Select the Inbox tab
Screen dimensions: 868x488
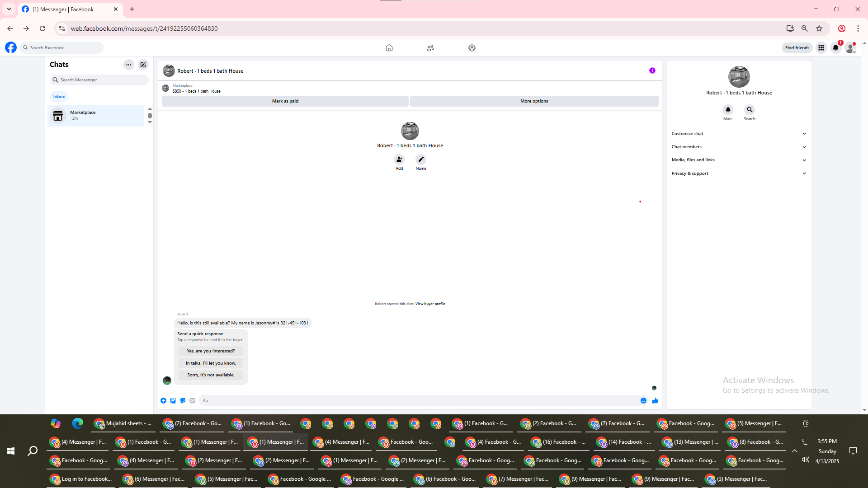point(59,97)
